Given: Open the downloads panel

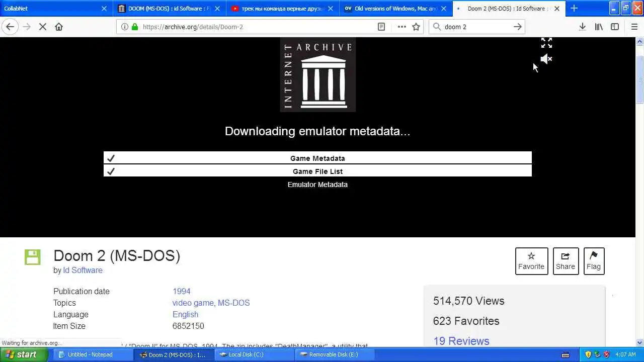Looking at the screenshot, I should pos(582,27).
